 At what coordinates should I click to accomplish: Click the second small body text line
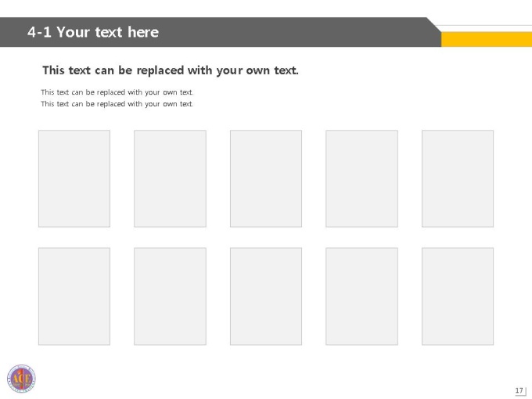click(117, 104)
